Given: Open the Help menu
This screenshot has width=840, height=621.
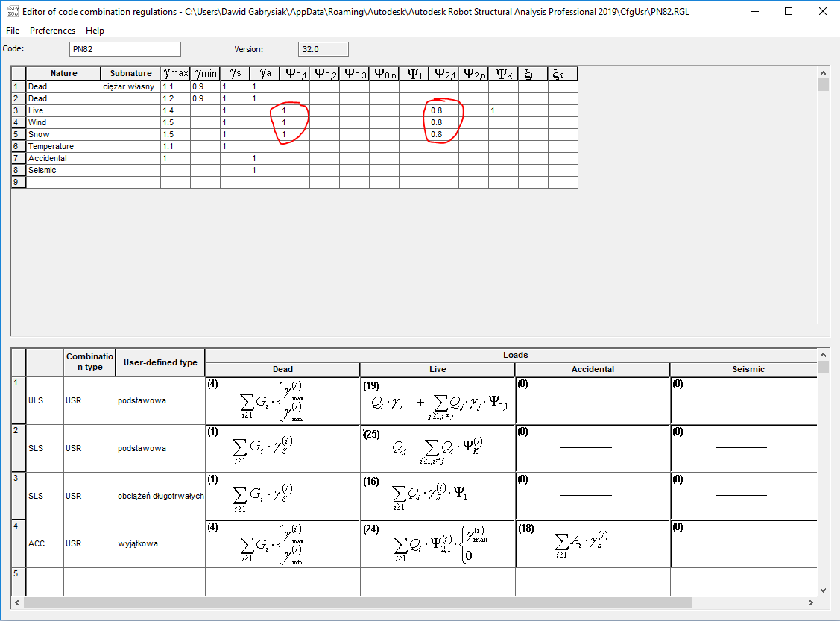Looking at the screenshot, I should [95, 31].
